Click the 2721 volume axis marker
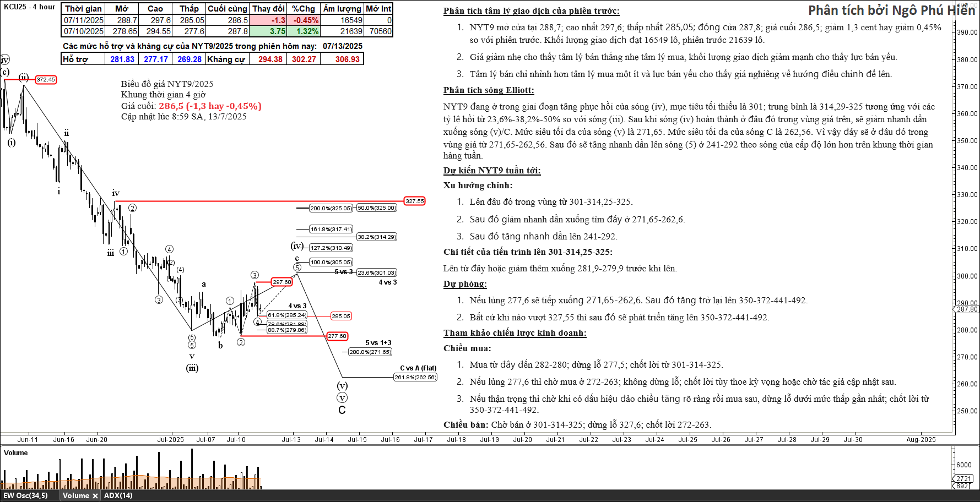This screenshot has width=980, height=502. (x=963, y=479)
